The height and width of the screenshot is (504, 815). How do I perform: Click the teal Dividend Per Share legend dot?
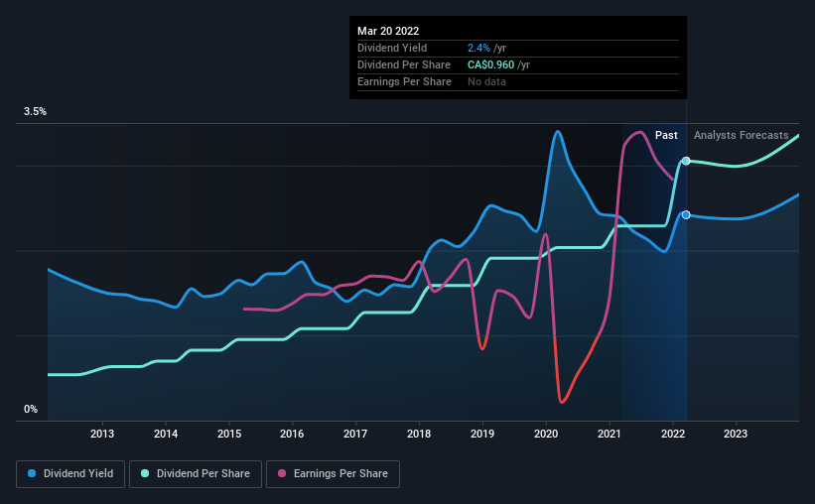pyautogui.click(x=145, y=474)
